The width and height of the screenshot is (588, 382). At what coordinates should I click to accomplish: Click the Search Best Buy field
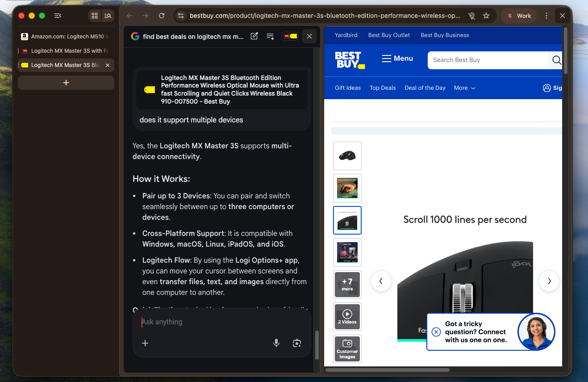click(488, 60)
